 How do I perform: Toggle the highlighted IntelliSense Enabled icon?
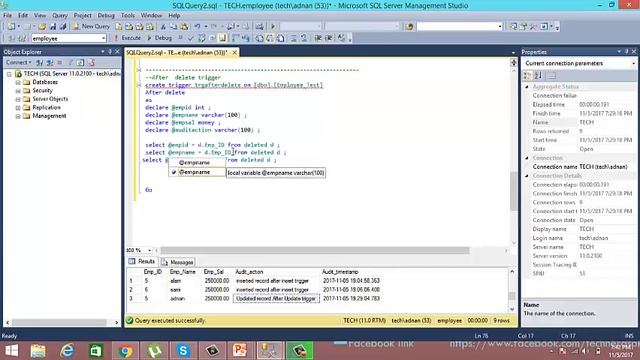(222, 38)
